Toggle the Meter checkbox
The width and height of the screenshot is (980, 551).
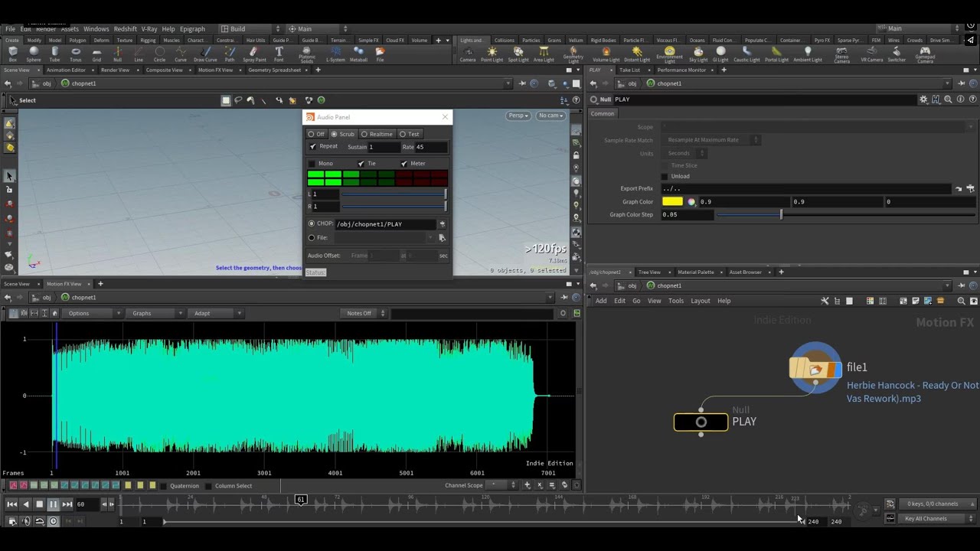(x=404, y=163)
